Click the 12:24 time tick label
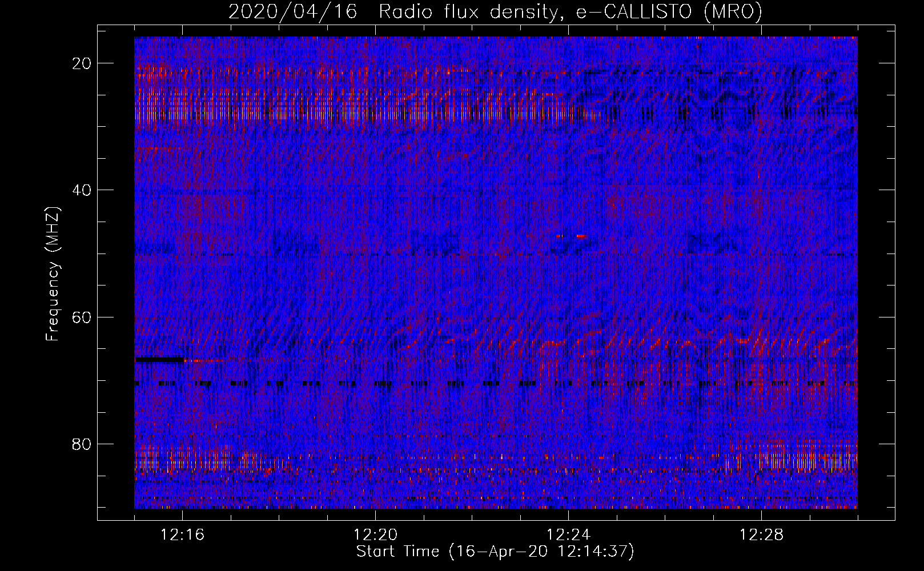The image size is (924, 571). (569, 535)
